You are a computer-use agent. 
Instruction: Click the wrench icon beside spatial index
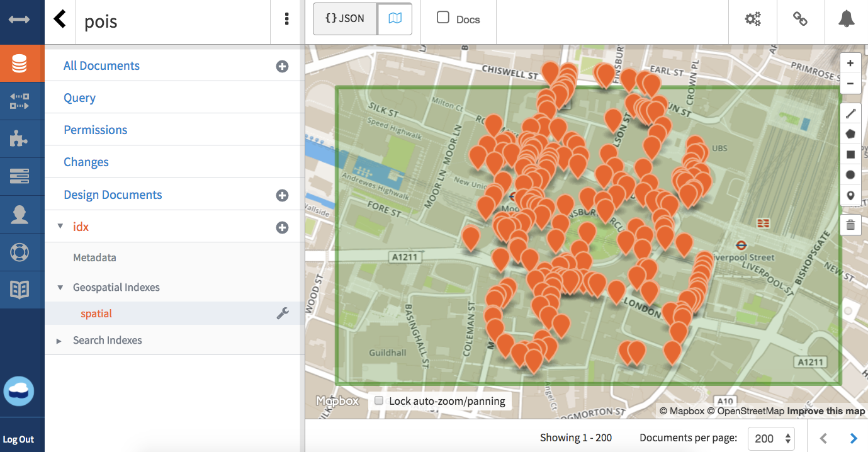[x=283, y=314]
